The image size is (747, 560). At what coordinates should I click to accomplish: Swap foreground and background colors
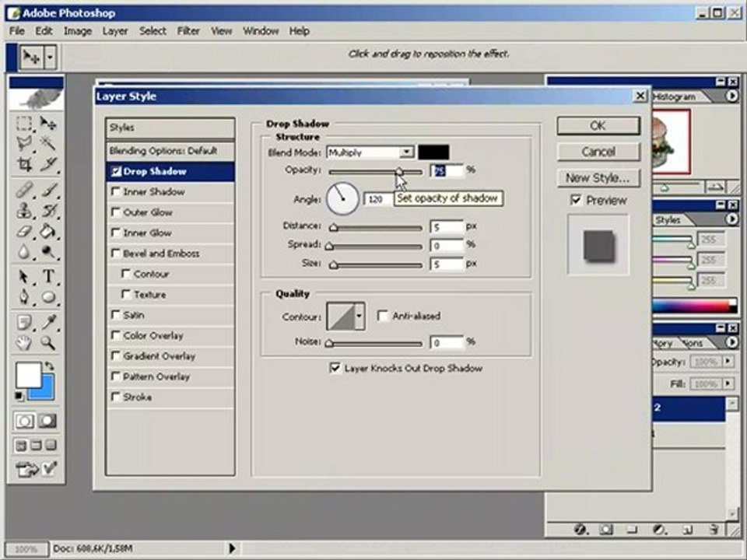pos(49,366)
